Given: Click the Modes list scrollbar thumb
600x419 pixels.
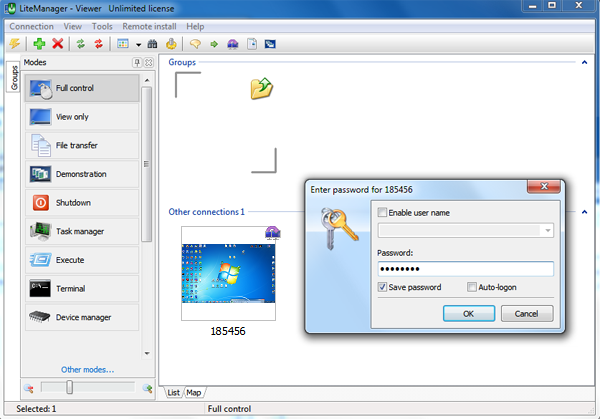Looking at the screenshot, I should 147,165.
